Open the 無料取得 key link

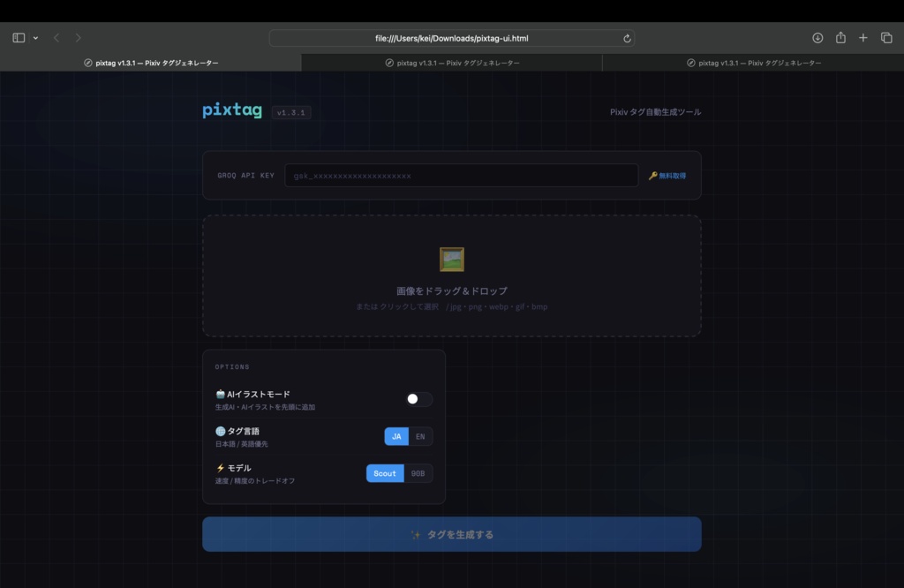tap(667, 176)
